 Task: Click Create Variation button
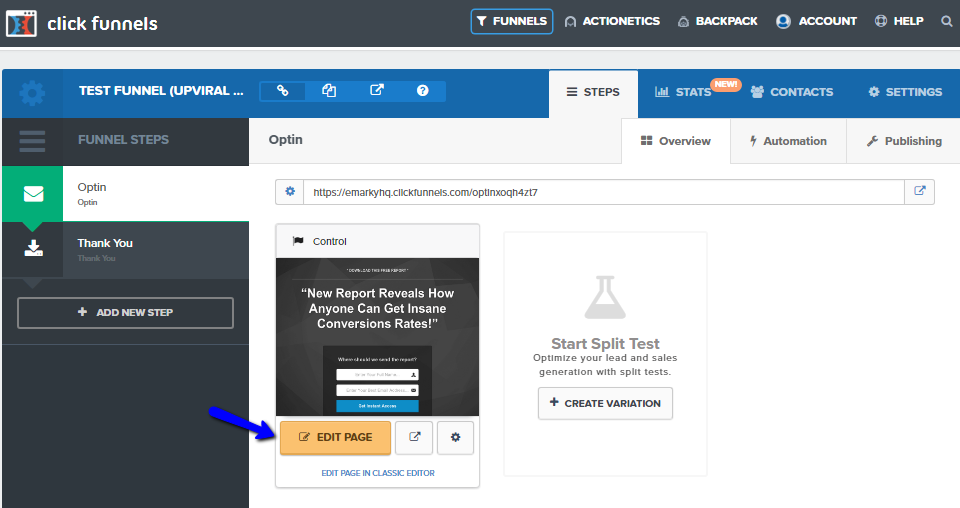coord(605,403)
